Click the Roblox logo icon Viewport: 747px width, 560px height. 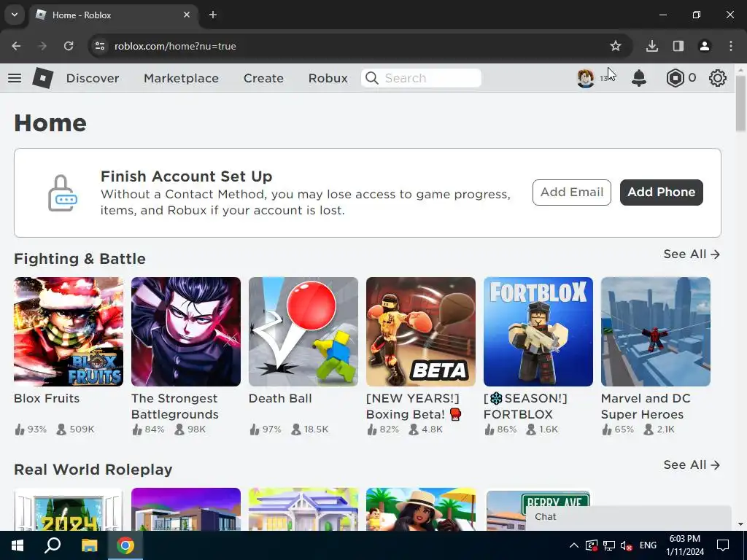(x=43, y=78)
